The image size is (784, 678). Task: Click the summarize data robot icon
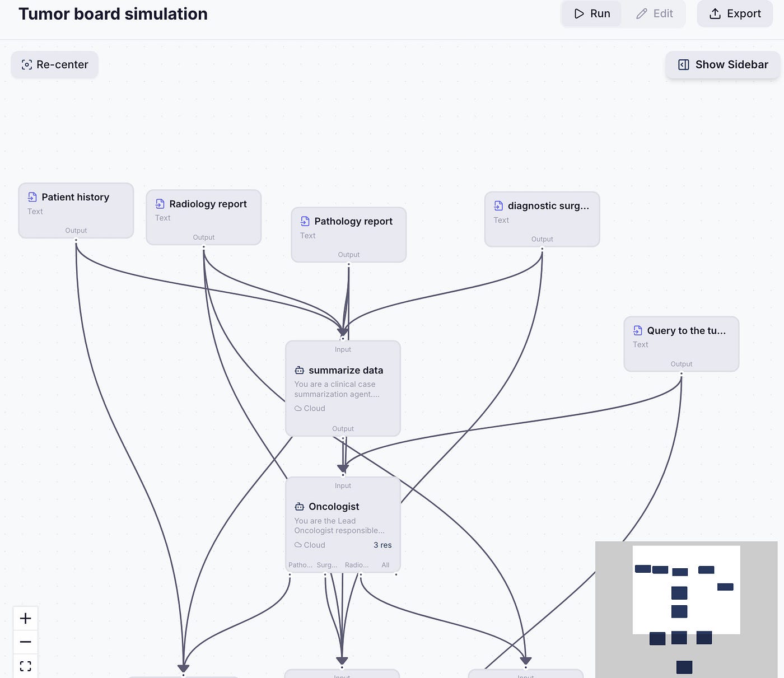(x=300, y=370)
